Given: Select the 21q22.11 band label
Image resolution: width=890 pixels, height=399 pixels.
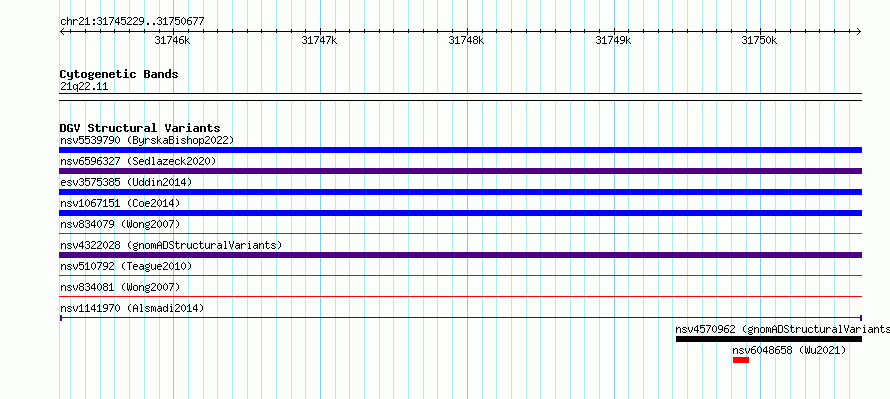Looking at the screenshot, I should [83, 86].
